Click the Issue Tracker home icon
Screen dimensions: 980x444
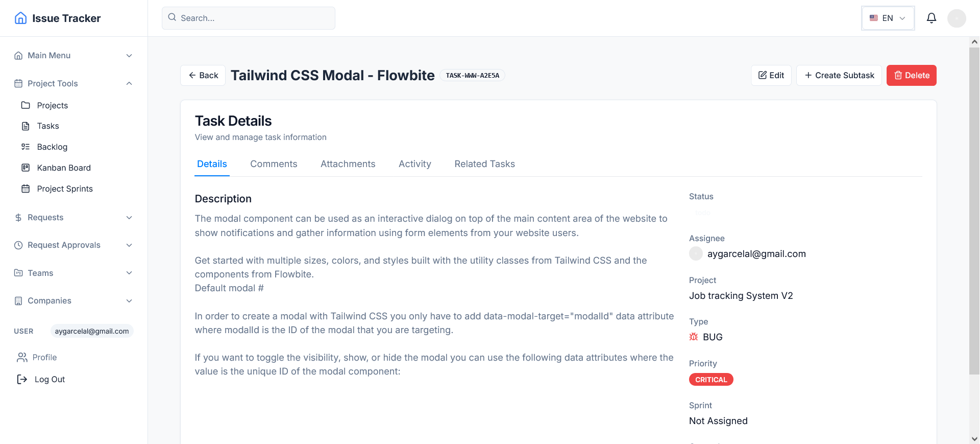coord(20,18)
